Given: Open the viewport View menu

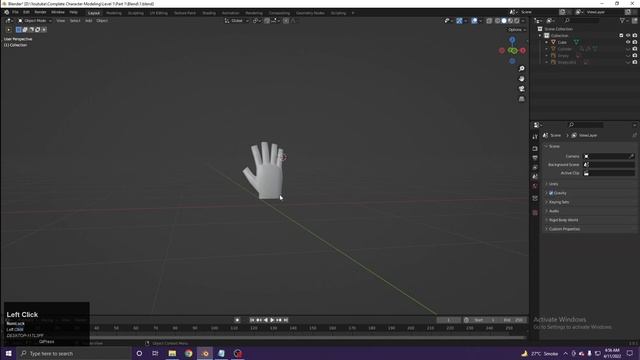Looking at the screenshot, I should pyautogui.click(x=61, y=21).
